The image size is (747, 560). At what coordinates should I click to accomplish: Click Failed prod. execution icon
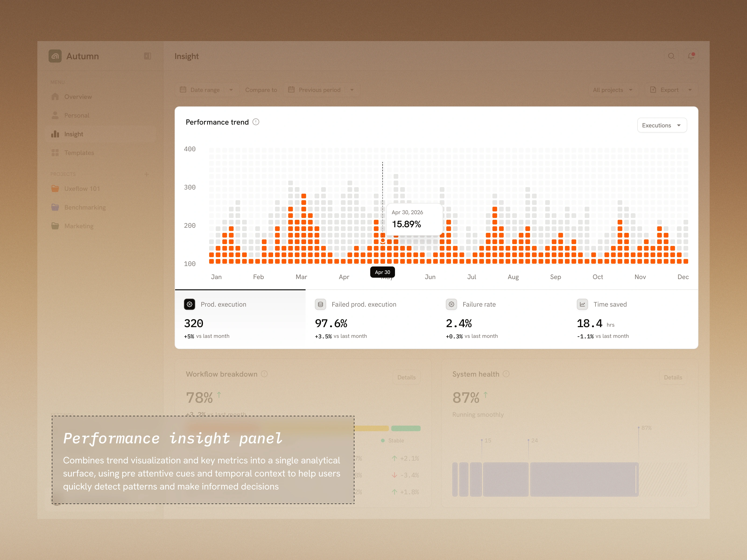click(x=321, y=304)
